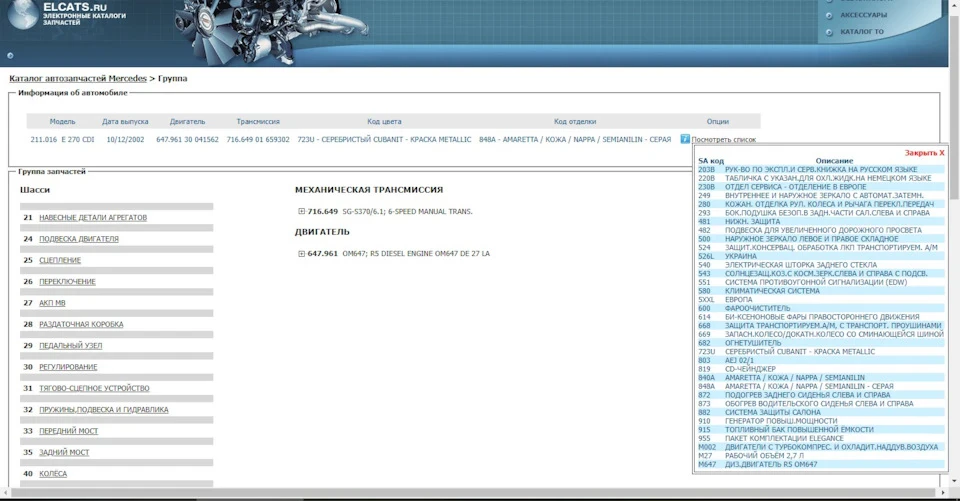960x501 pixels.
Task: Open group 26 Переключение
Action: coord(67,282)
